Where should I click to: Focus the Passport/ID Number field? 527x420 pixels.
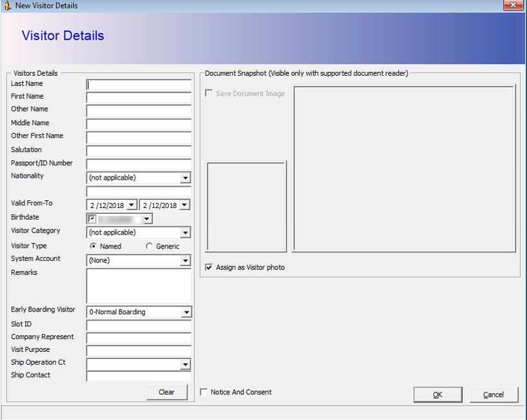[x=139, y=164]
